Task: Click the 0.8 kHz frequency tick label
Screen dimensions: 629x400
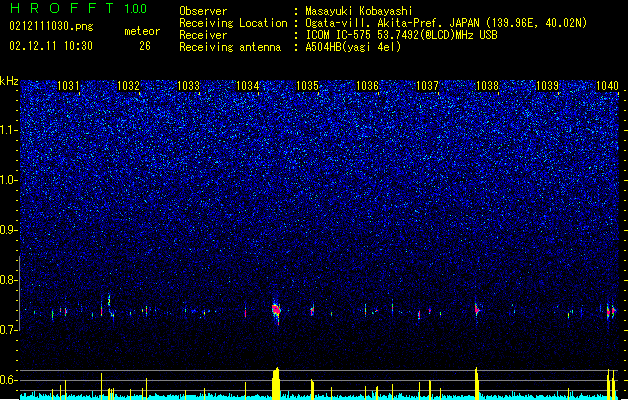Action: (9, 280)
